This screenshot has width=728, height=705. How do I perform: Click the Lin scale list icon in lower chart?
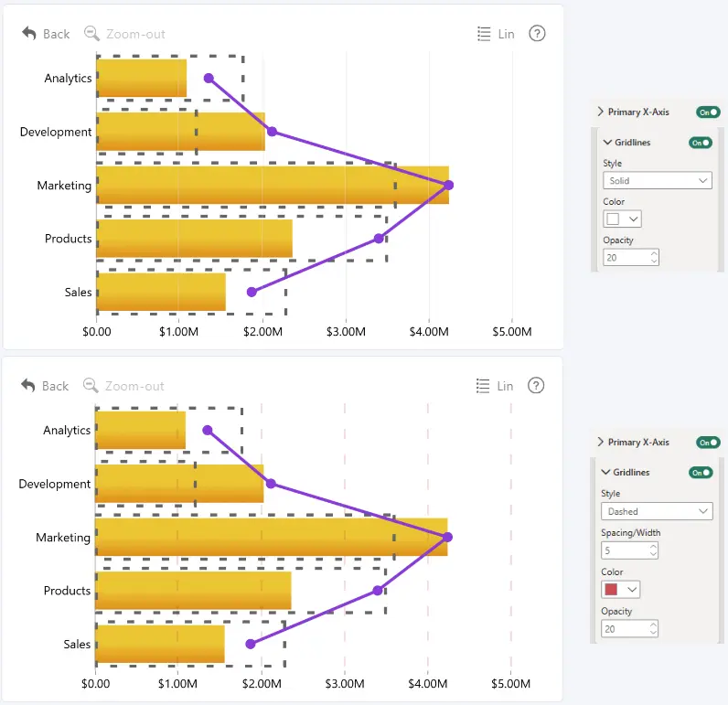[x=483, y=386]
